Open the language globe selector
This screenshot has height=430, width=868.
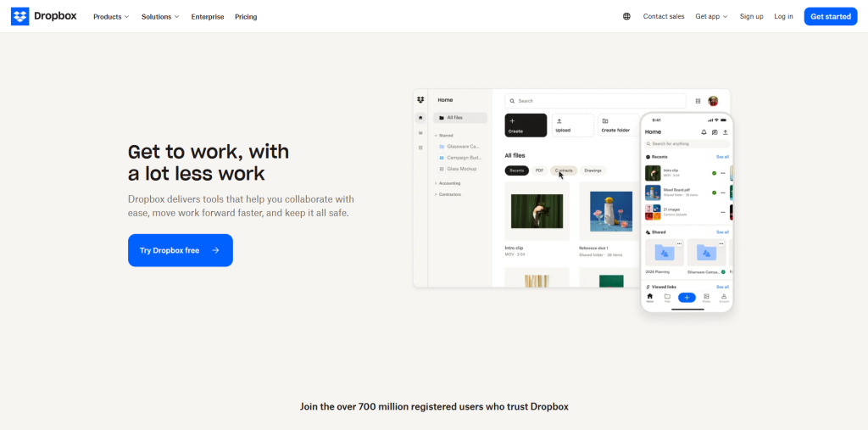click(626, 17)
